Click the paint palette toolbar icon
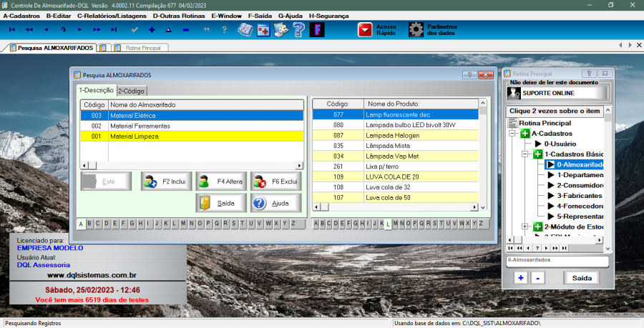Image resolution: width=644 pixels, height=328 pixels. (x=281, y=29)
